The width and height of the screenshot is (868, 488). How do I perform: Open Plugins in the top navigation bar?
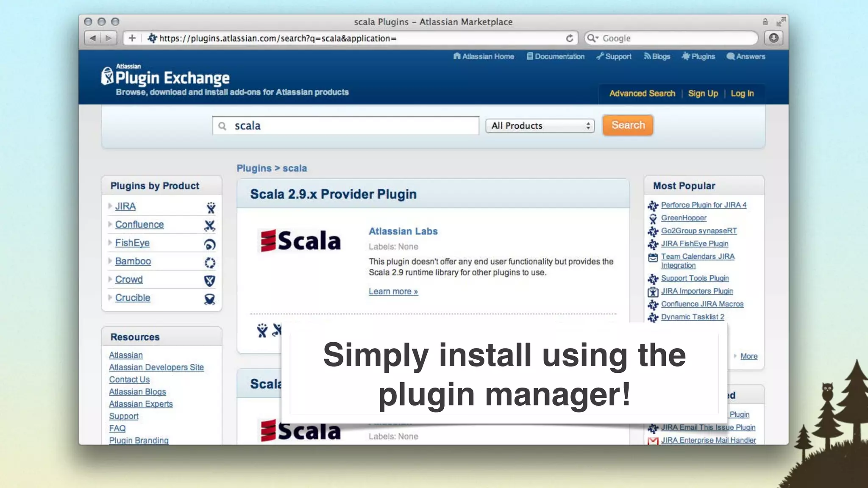(698, 56)
